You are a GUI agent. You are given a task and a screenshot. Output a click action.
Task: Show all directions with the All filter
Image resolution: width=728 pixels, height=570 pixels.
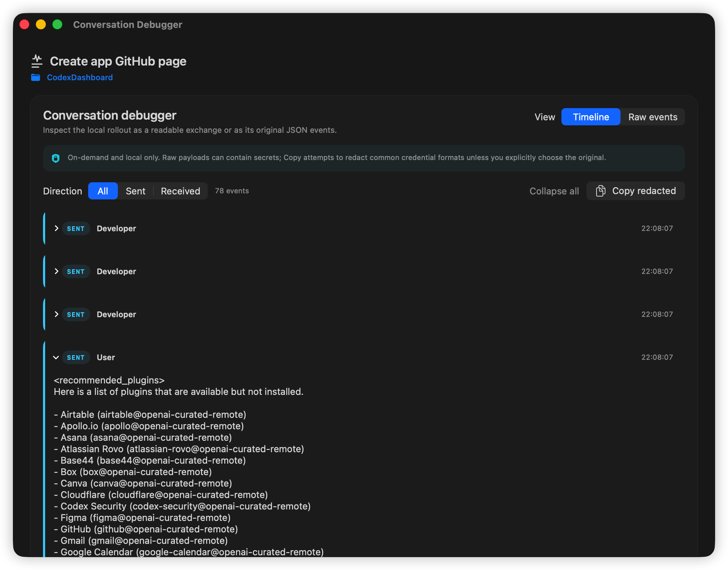103,191
